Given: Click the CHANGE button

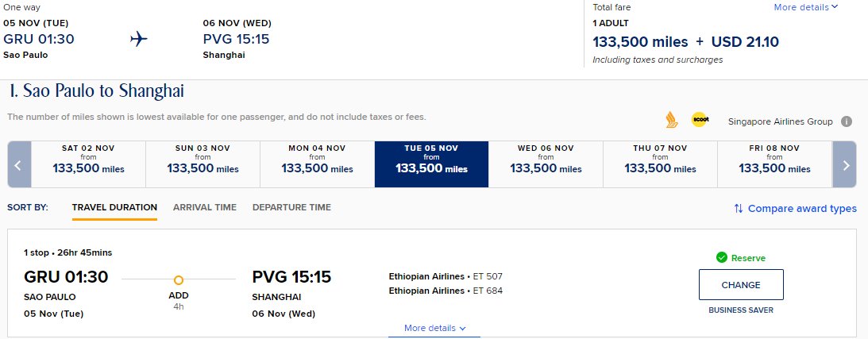Looking at the screenshot, I should (741, 285).
